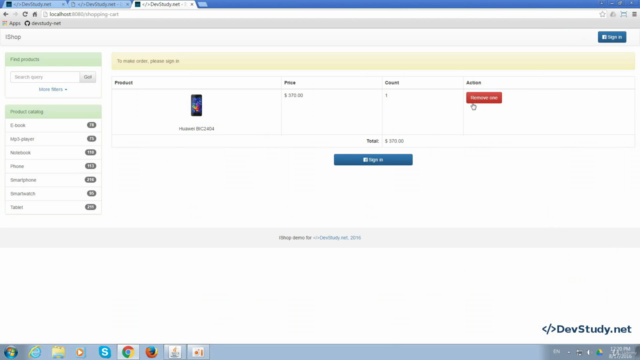Click product name Huawei BIC2404
The image size is (640, 360).
point(196,129)
